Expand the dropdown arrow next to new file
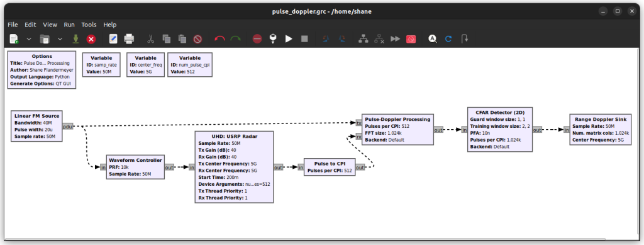644x245 pixels. [x=29, y=38]
